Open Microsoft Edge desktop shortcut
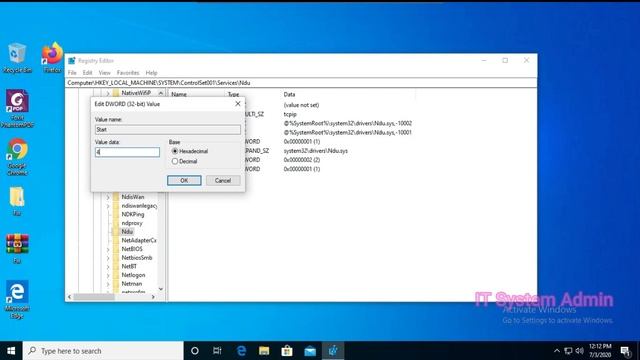This screenshot has height=360, width=640. click(17, 299)
